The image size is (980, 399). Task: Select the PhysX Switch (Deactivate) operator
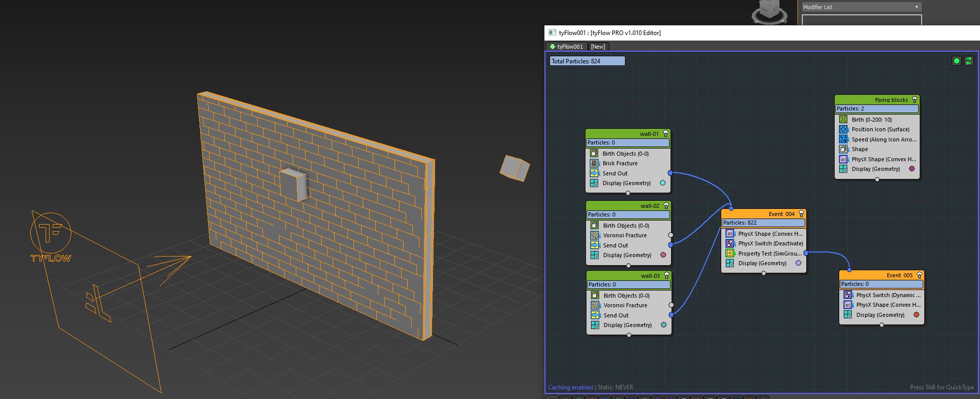click(770, 243)
